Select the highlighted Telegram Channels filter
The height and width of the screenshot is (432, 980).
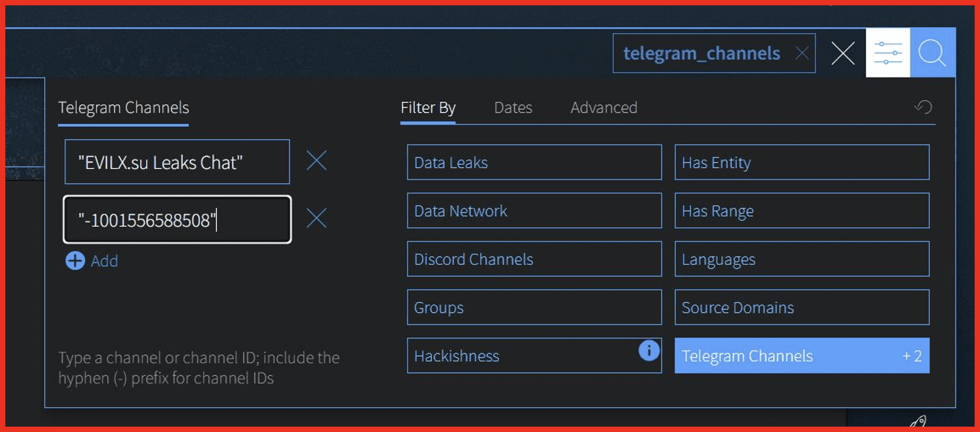click(x=802, y=356)
